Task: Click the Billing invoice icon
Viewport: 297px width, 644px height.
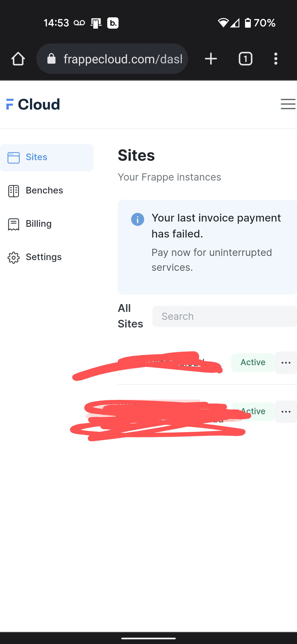Action: (13, 224)
